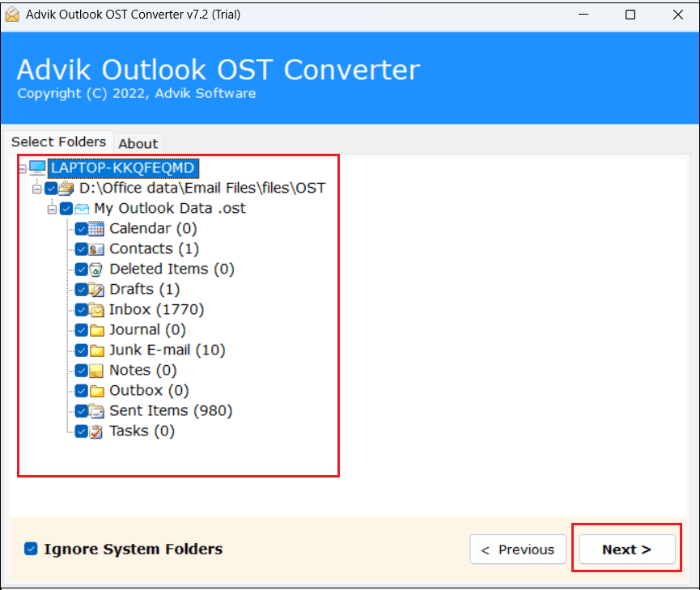Toggle the Deleted Items checkbox
Image resolution: width=700 pixels, height=590 pixels.
81,270
